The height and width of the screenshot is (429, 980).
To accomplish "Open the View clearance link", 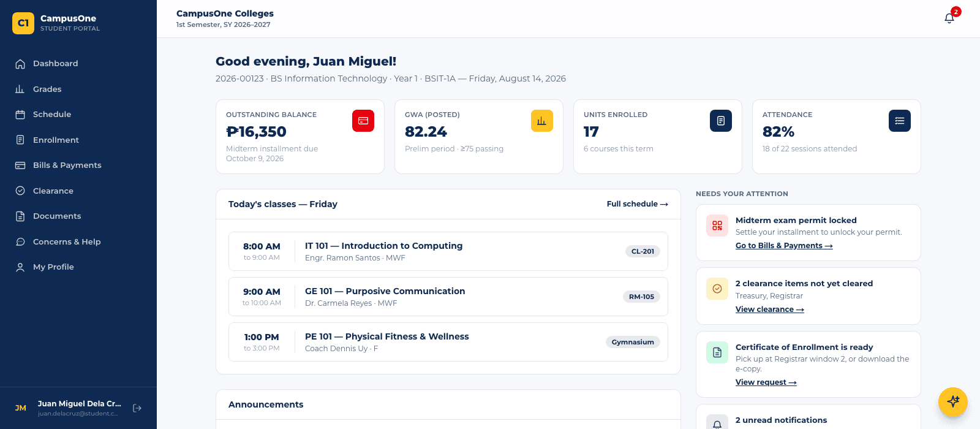I will 770,309.
